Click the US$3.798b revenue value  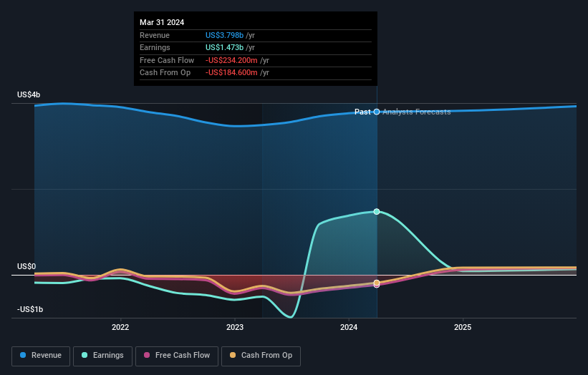tap(224, 35)
